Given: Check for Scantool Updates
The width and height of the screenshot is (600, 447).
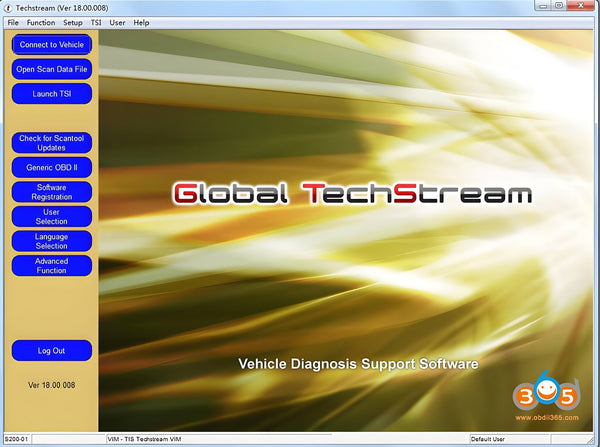Looking at the screenshot, I should (52, 143).
